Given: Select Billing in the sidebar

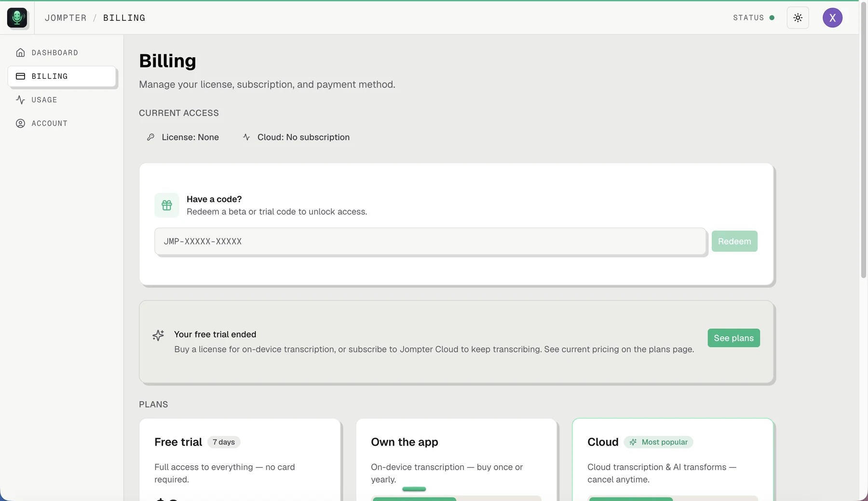Looking at the screenshot, I should click(62, 76).
